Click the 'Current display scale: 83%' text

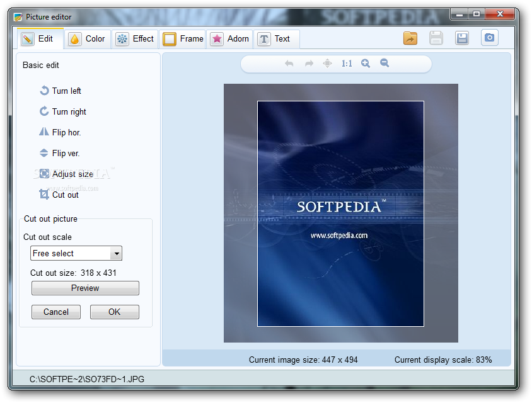coord(442,360)
